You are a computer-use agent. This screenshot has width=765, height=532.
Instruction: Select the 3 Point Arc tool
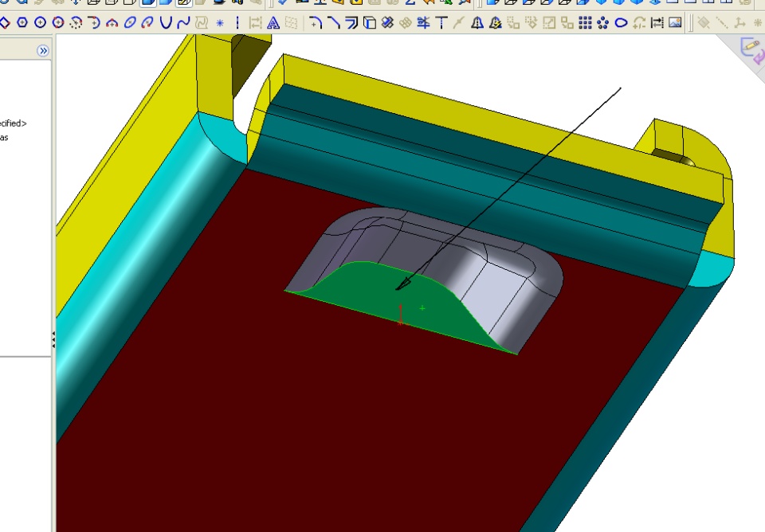[112, 22]
